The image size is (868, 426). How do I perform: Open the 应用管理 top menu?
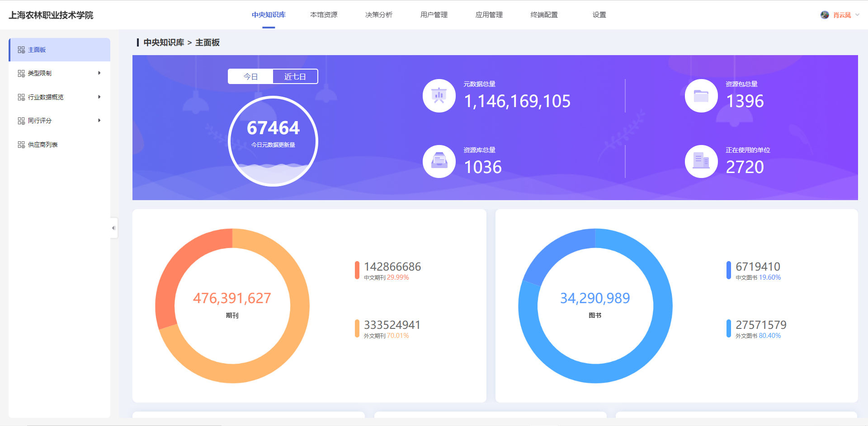[x=489, y=15]
